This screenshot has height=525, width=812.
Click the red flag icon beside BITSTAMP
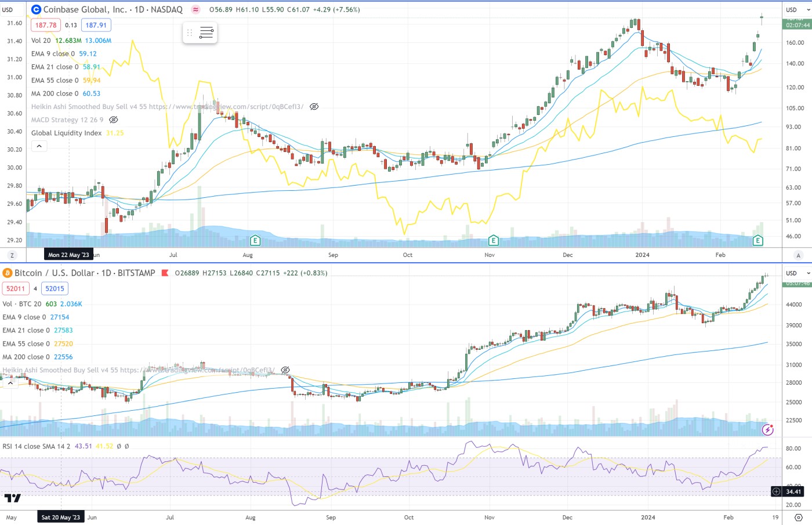coord(165,273)
